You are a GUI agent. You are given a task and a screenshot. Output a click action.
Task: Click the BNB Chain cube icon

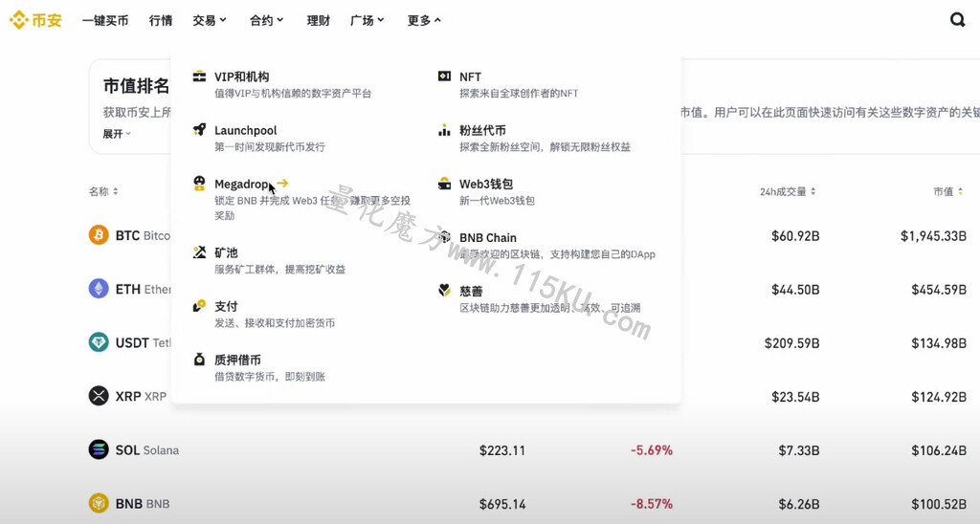coord(444,237)
